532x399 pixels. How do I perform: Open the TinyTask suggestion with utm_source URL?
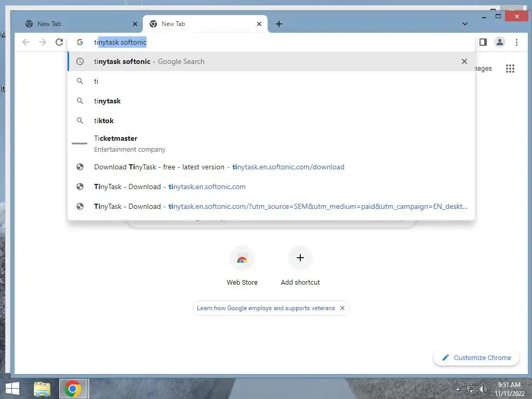(271, 206)
